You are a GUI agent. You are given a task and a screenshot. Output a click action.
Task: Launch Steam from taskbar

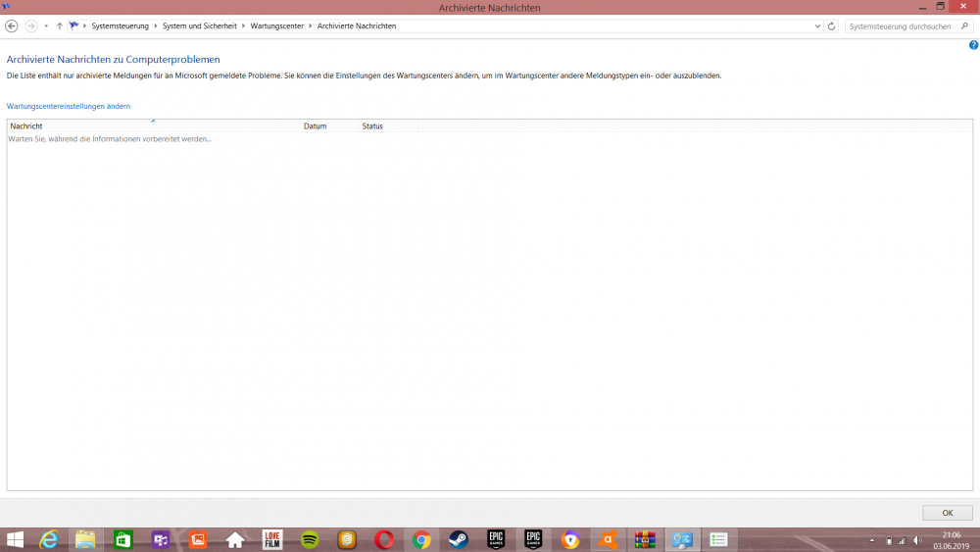(459, 539)
